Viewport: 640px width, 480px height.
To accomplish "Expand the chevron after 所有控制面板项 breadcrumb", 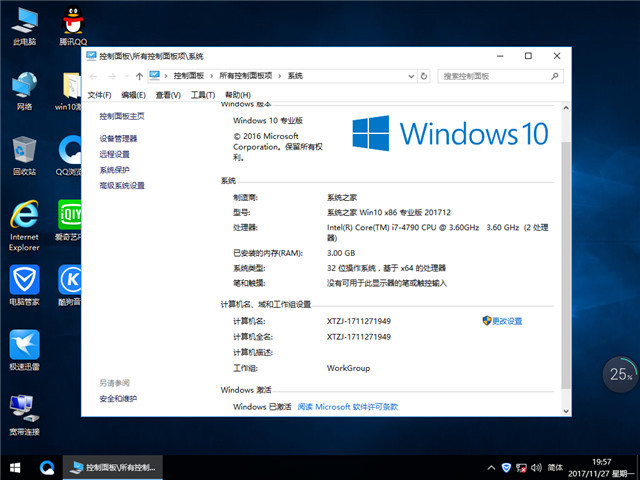I will coord(280,76).
